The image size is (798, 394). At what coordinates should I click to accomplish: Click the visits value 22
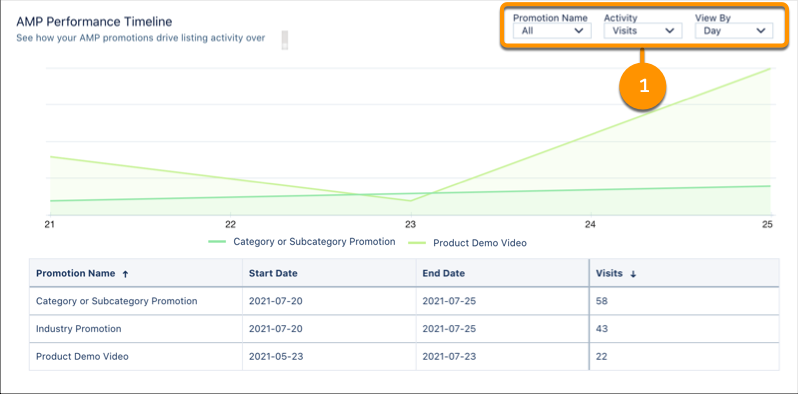602,356
